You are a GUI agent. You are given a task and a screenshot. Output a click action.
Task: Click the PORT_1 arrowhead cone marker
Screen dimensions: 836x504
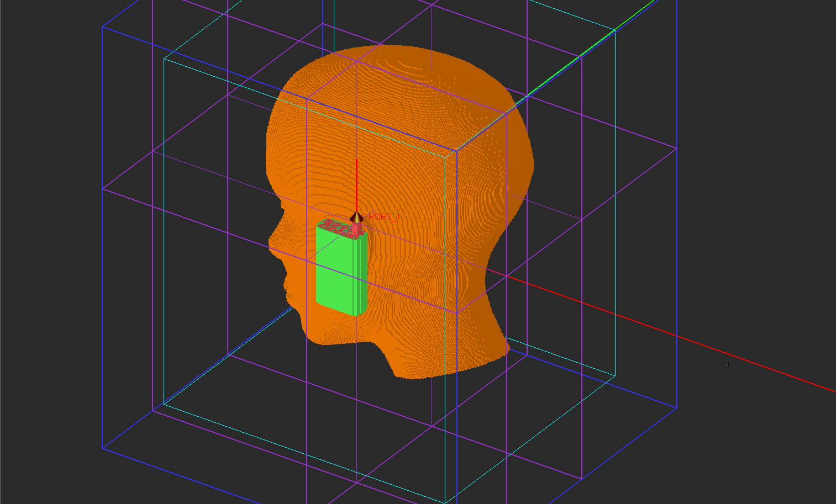click(x=357, y=217)
